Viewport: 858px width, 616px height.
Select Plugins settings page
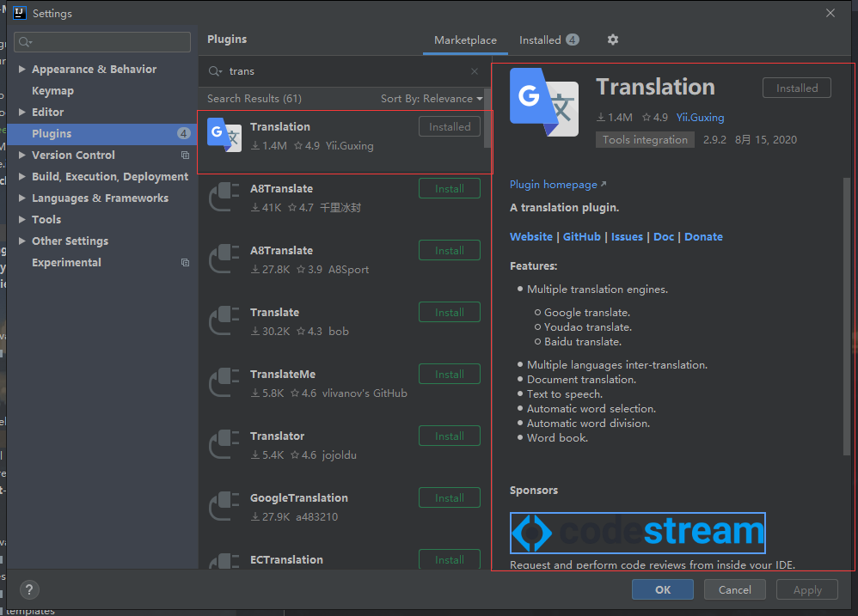(102, 134)
